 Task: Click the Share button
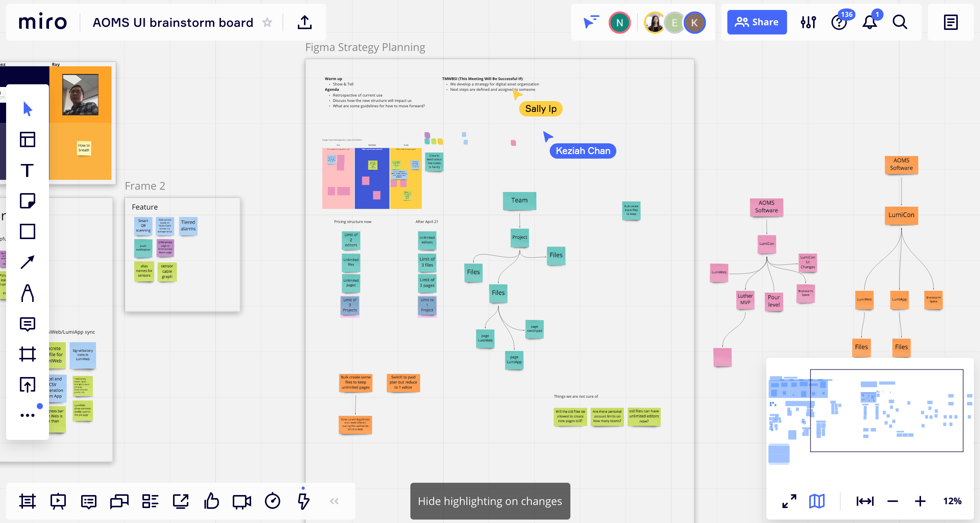[757, 22]
